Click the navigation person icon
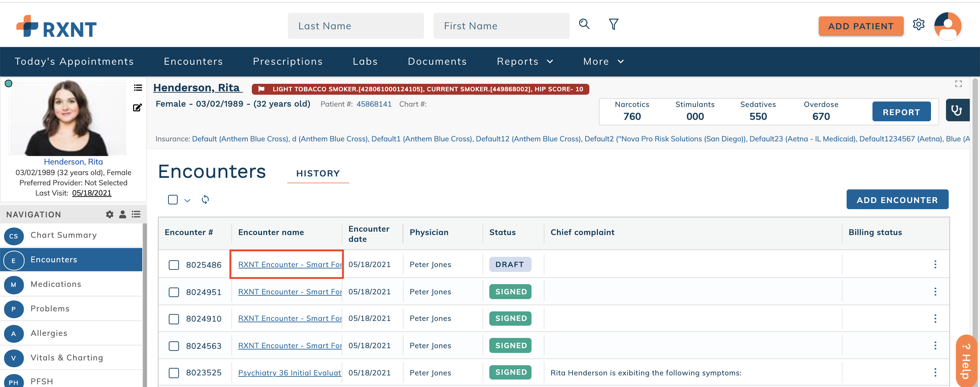 click(x=122, y=214)
